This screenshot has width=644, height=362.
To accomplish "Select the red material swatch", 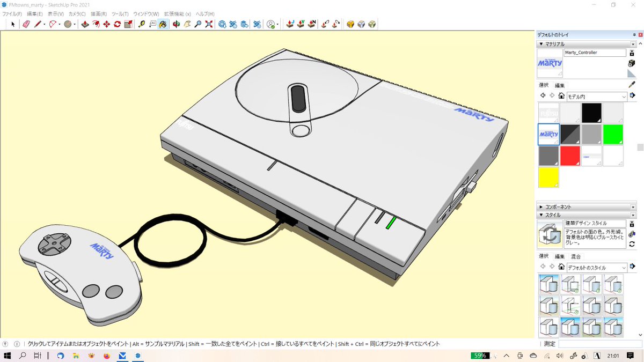I will pyautogui.click(x=570, y=156).
